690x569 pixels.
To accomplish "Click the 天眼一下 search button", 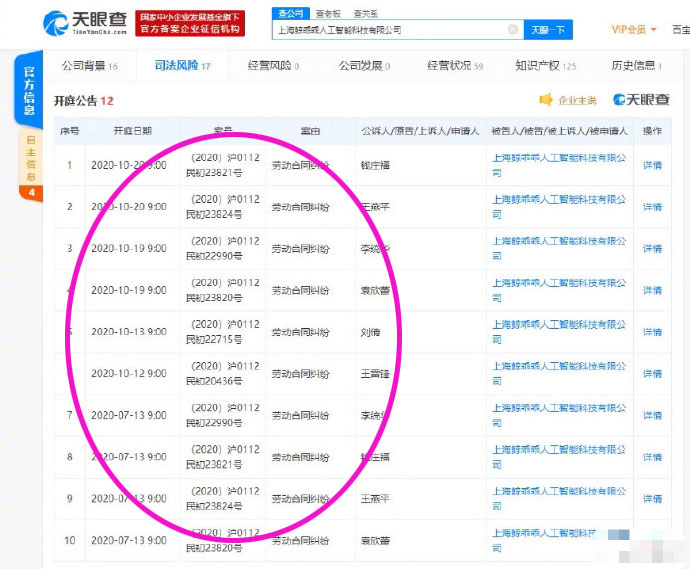I will [x=548, y=30].
